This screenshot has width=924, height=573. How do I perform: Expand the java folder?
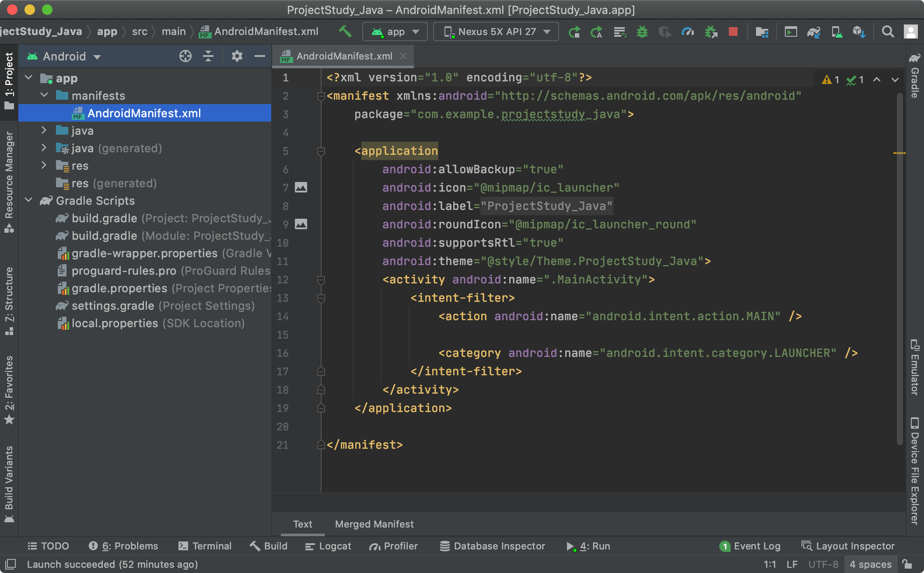pos(44,130)
